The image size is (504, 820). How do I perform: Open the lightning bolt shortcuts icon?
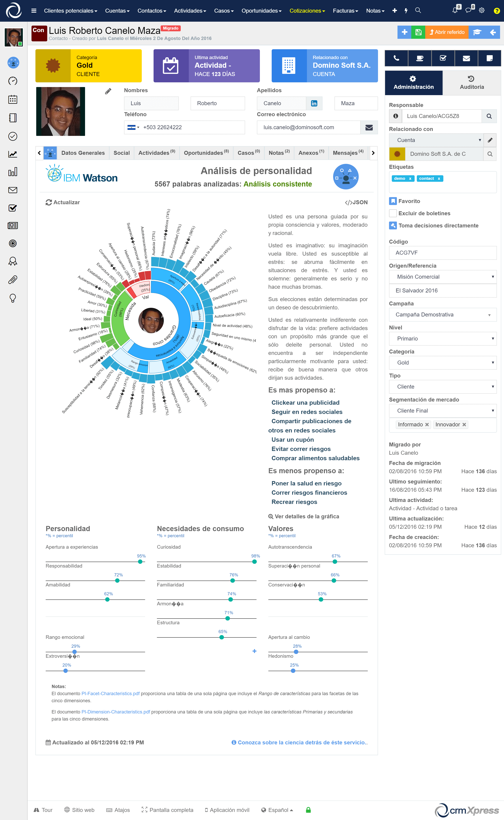[x=406, y=11]
